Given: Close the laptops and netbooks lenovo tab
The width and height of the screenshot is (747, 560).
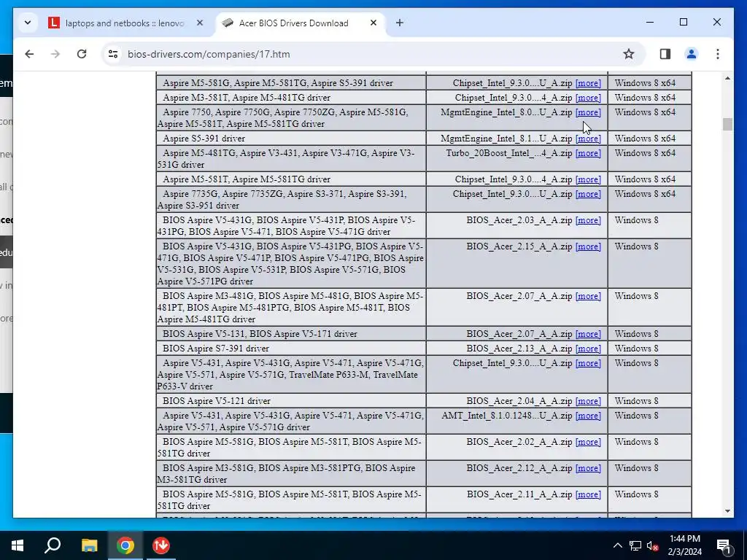Looking at the screenshot, I should click(200, 23).
